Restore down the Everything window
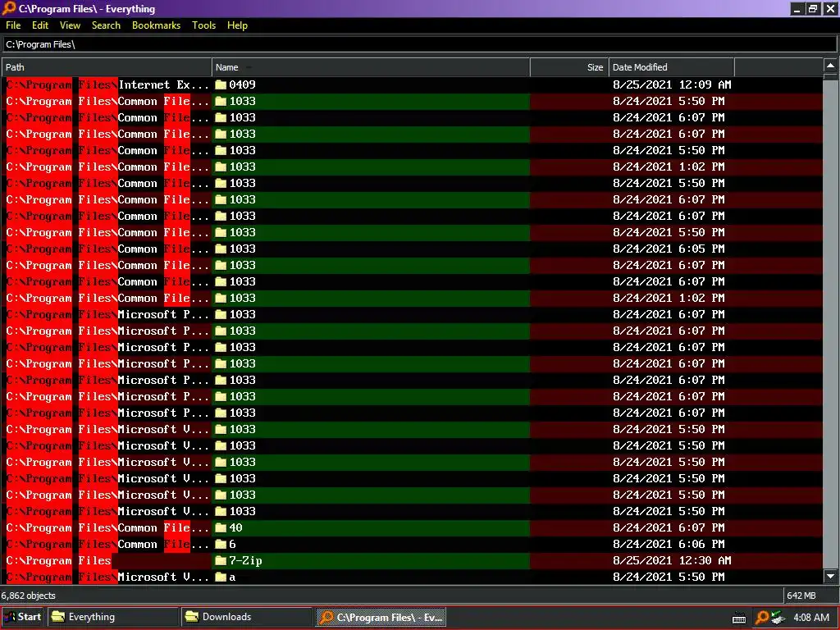The height and width of the screenshot is (630, 840). [813, 9]
